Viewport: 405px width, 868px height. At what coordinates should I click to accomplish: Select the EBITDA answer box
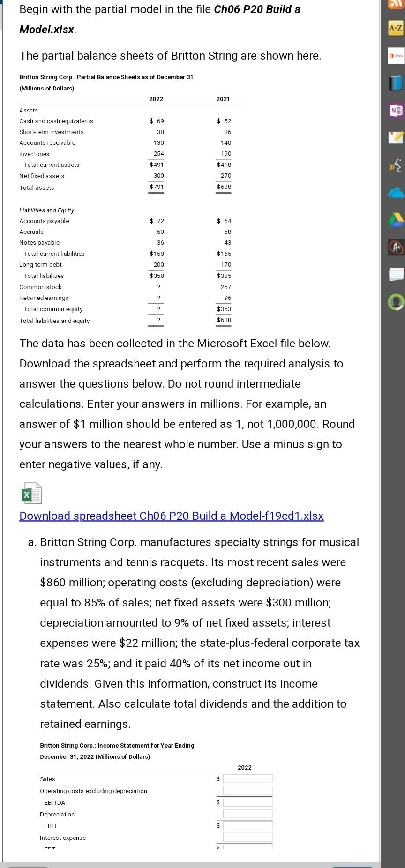(x=247, y=801)
